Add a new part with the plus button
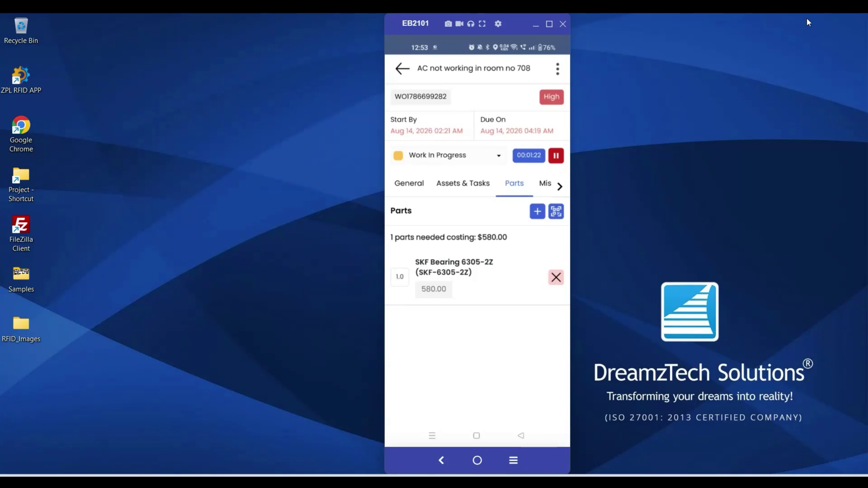 pos(537,211)
